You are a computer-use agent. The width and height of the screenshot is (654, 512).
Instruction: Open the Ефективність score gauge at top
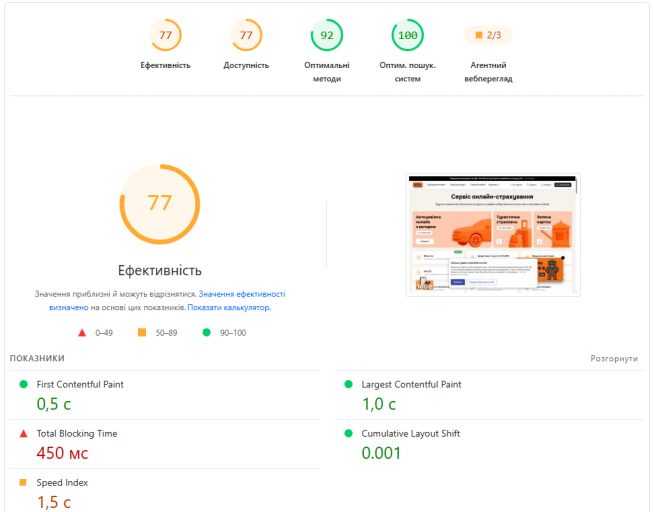pos(165,35)
